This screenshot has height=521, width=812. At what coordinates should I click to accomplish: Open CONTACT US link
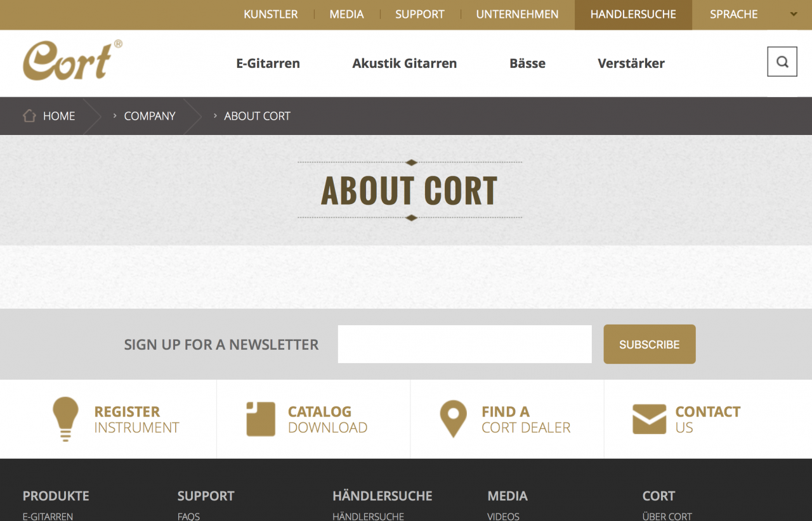(x=708, y=420)
